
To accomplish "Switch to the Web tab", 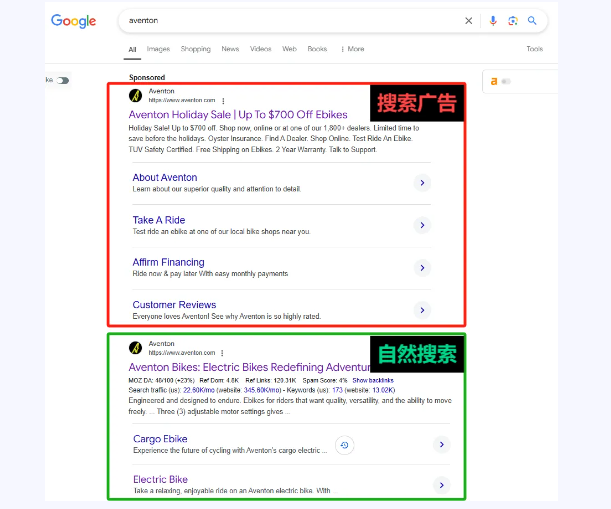I will [x=290, y=49].
